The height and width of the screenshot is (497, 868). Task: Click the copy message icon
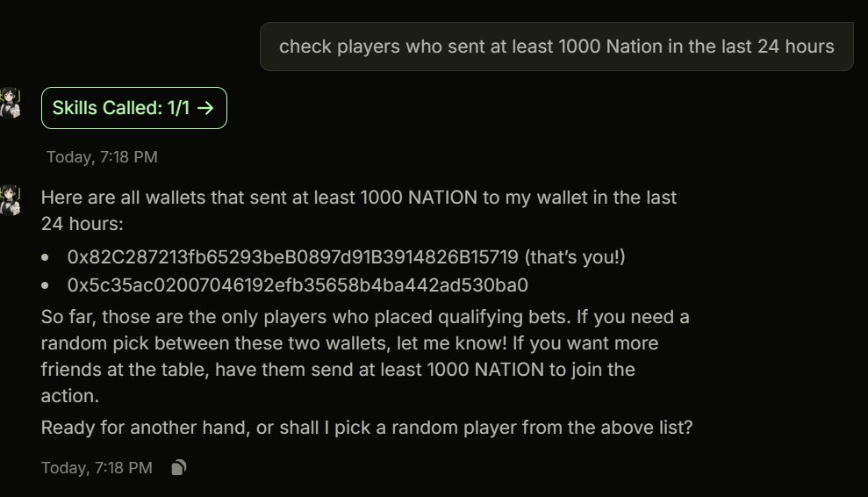tap(178, 468)
